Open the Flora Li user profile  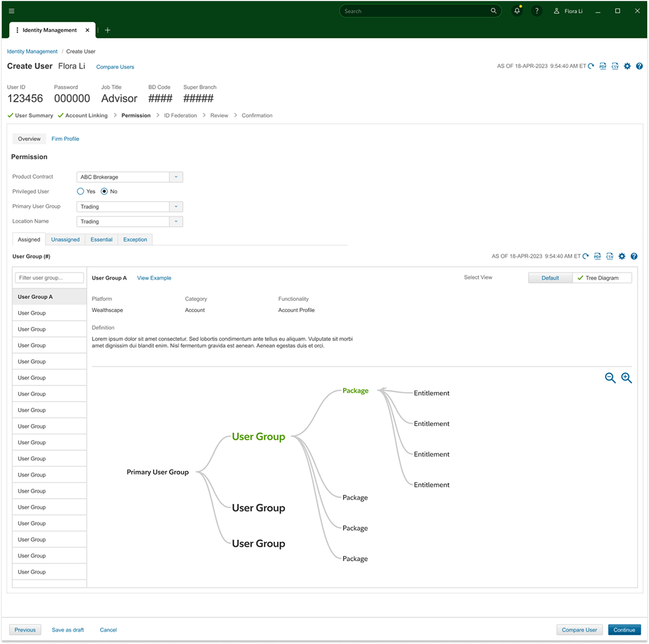(568, 11)
